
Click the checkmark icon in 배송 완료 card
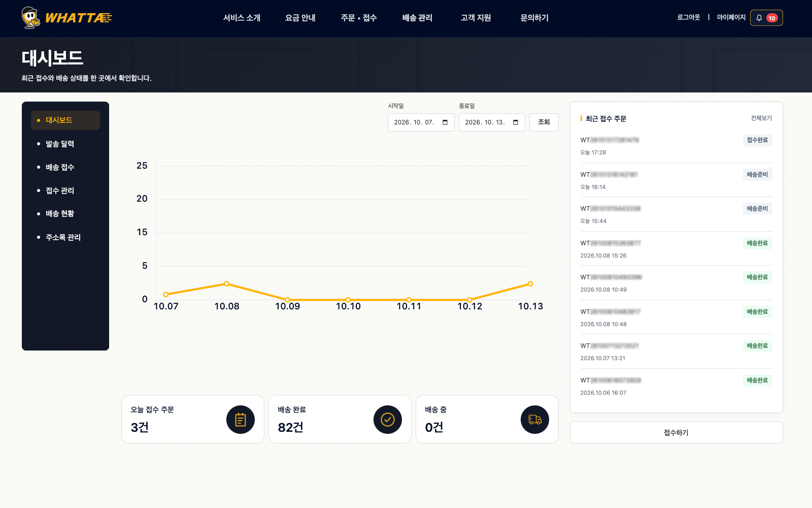coord(388,420)
